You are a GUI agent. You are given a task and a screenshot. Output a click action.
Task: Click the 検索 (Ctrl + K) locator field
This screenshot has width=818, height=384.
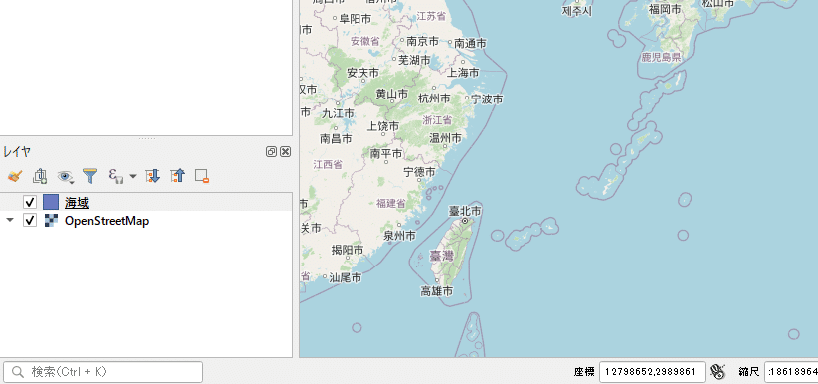(x=103, y=372)
